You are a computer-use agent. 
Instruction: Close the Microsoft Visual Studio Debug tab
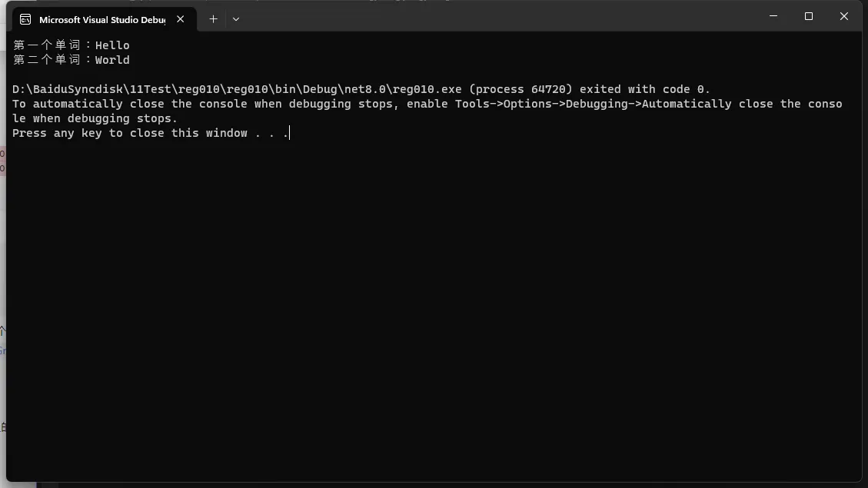tap(181, 18)
